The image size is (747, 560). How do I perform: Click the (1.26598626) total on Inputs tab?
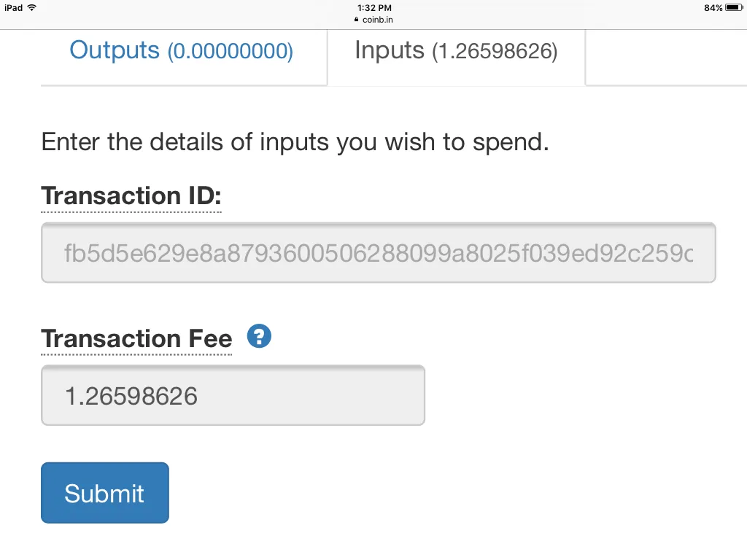pos(495,51)
